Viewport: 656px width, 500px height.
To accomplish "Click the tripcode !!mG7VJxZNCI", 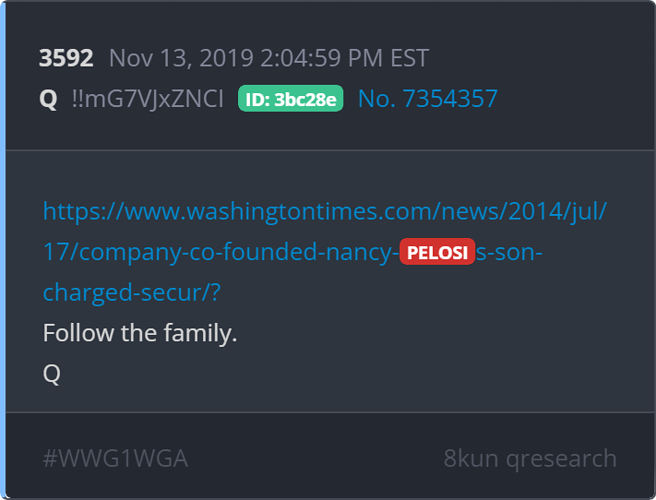I will 148,99.
